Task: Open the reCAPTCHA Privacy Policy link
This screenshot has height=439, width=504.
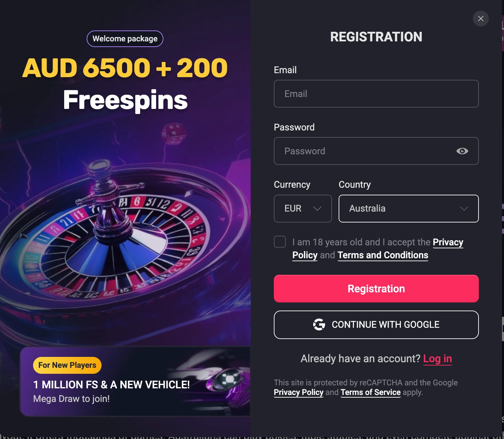Action: [x=298, y=392]
